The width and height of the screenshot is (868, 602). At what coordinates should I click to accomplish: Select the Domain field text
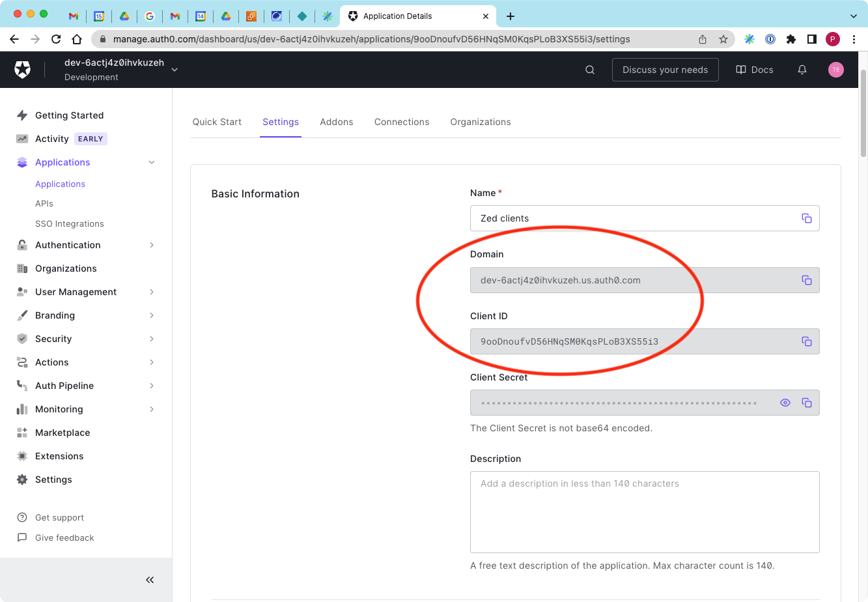point(560,280)
